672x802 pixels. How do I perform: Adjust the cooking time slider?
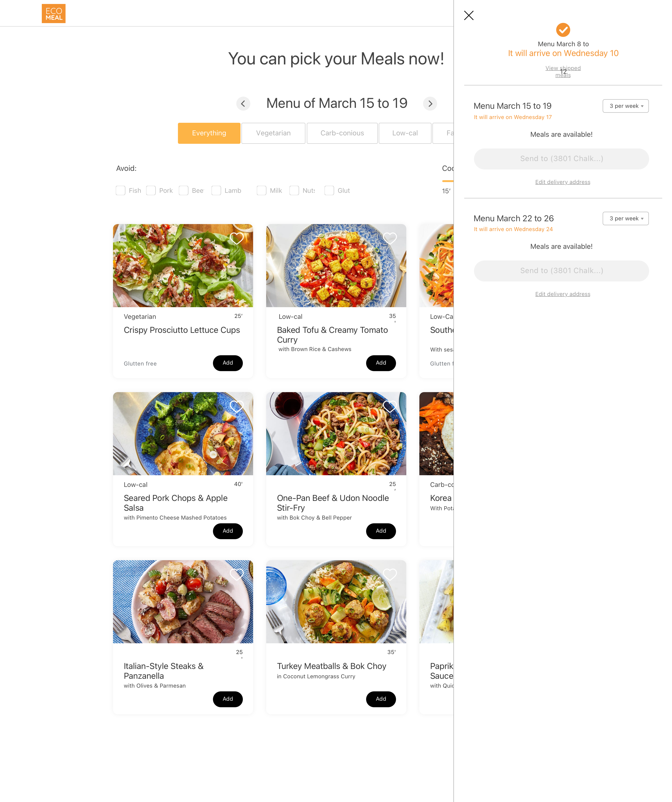[448, 181]
